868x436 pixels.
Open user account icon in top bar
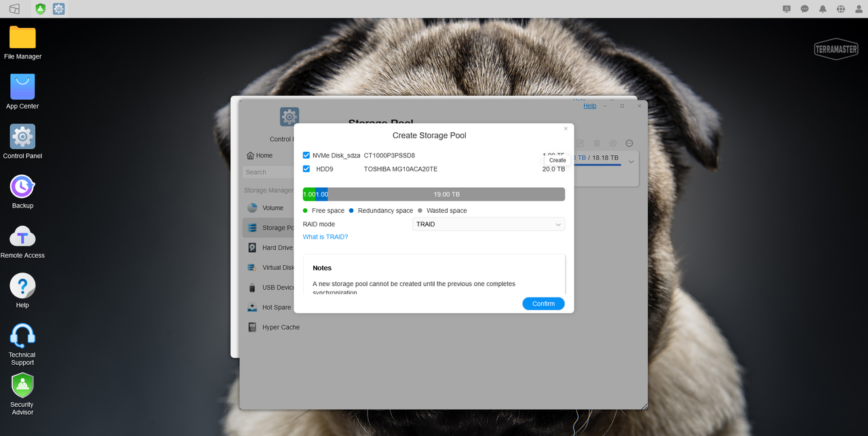coord(859,9)
